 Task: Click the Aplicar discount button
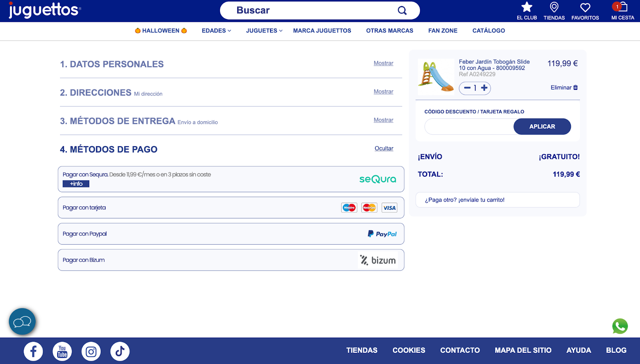542,126
